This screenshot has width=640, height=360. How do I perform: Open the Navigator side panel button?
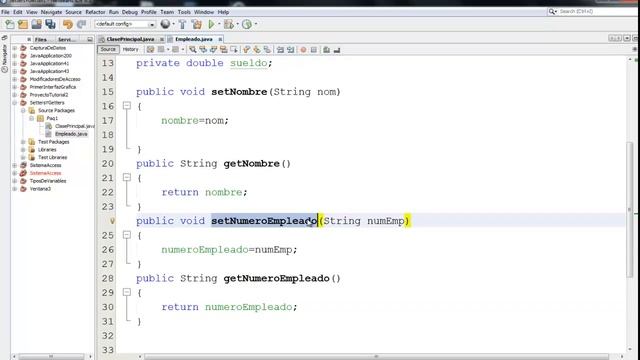point(4,59)
